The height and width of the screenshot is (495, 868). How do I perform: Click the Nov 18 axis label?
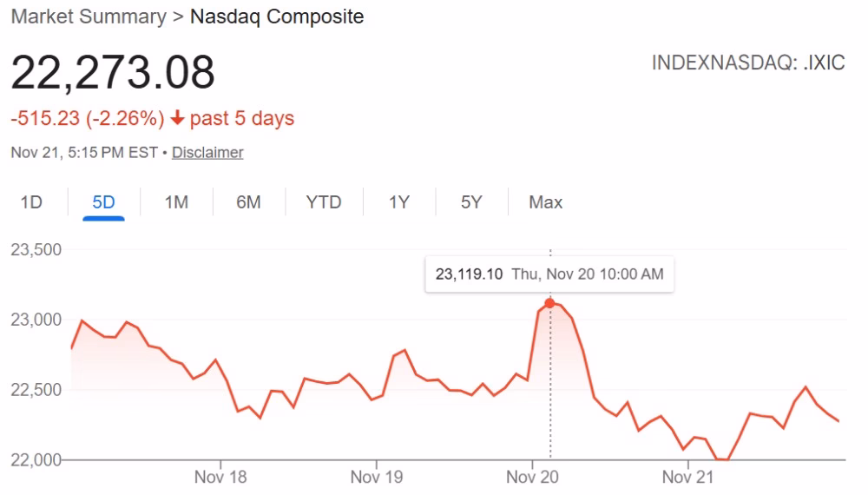coord(220,477)
